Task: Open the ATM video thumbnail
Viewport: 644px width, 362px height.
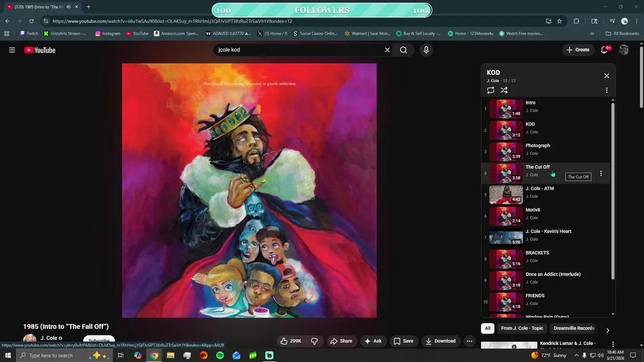Action: pos(506,195)
